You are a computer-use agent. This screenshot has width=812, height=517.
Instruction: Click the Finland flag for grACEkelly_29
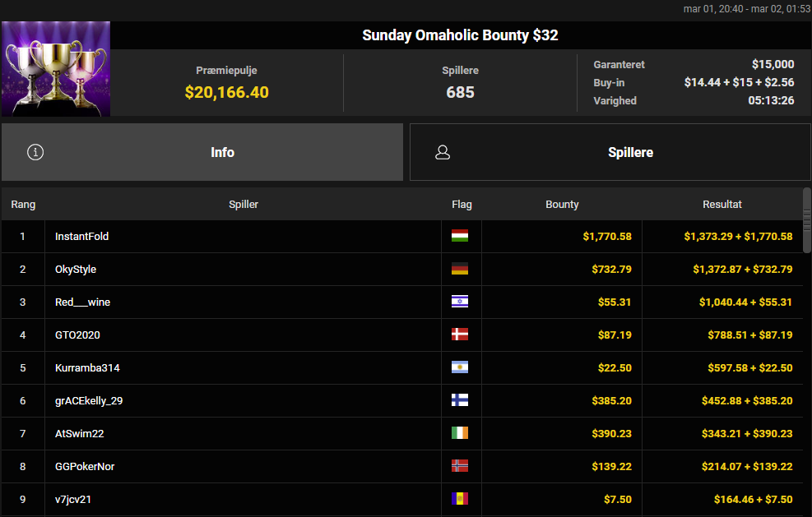[x=460, y=401]
